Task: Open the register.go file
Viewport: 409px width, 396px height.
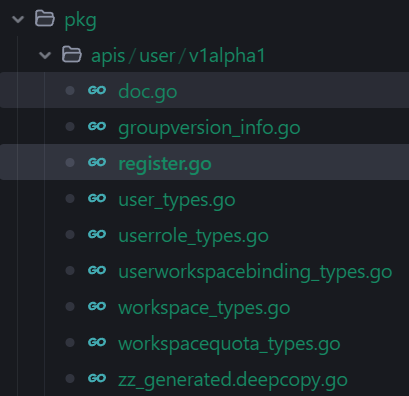Action: 165,164
